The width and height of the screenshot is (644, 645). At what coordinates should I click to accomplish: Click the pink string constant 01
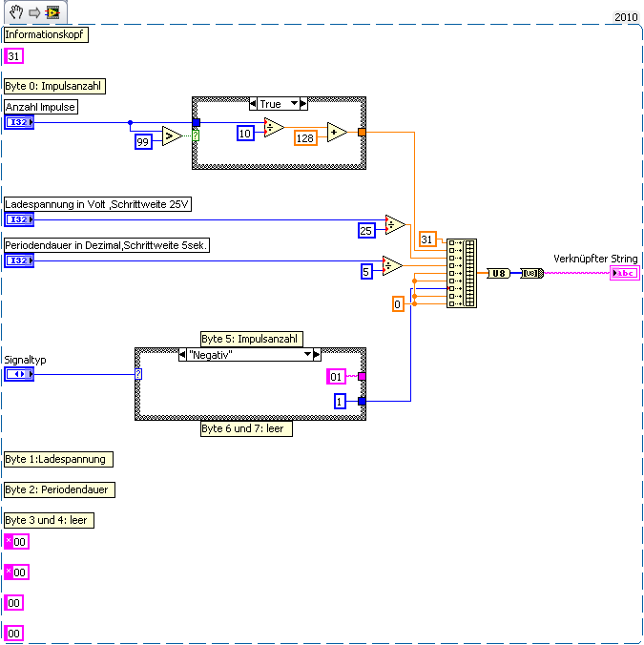337,376
